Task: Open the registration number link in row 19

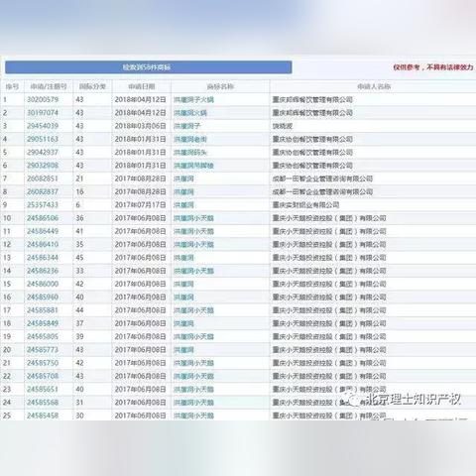Action: point(43,336)
